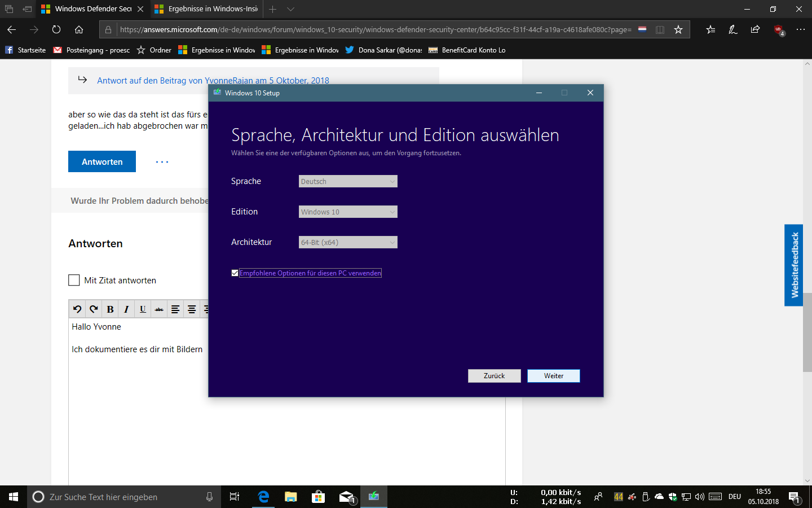Add page to favorites star in address bar
This screenshot has height=508, width=812.
[x=678, y=29]
